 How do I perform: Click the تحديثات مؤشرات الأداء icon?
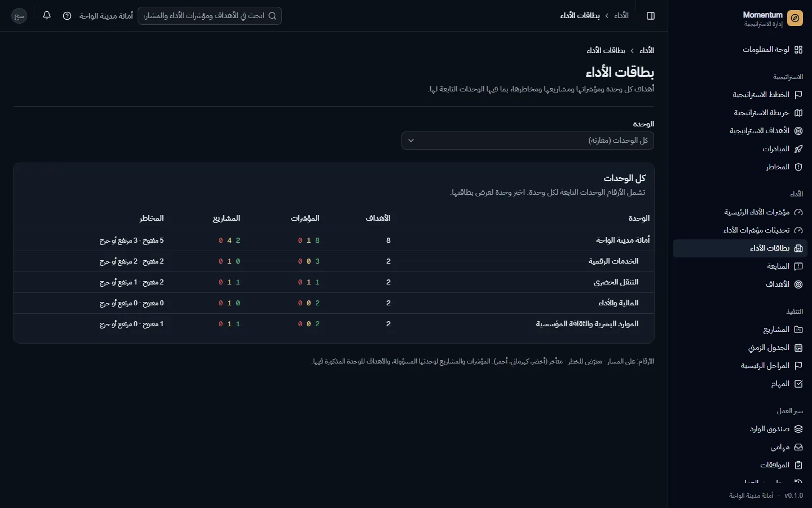point(798,230)
